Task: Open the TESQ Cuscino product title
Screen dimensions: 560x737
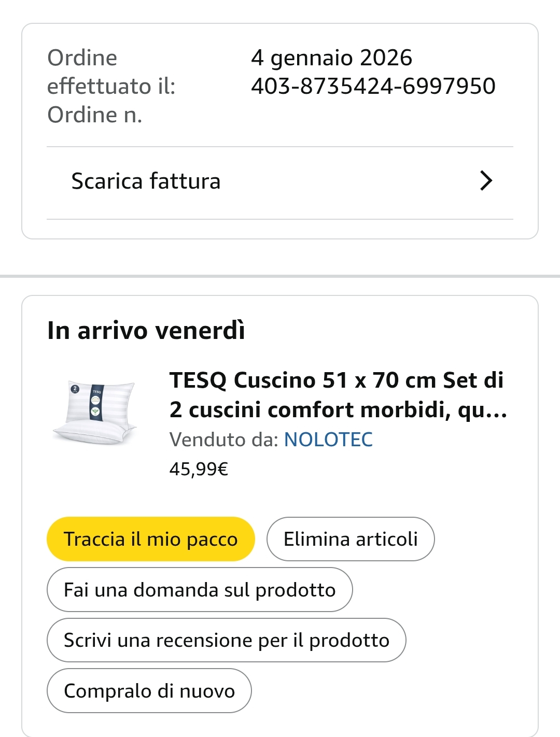Action: [338, 394]
